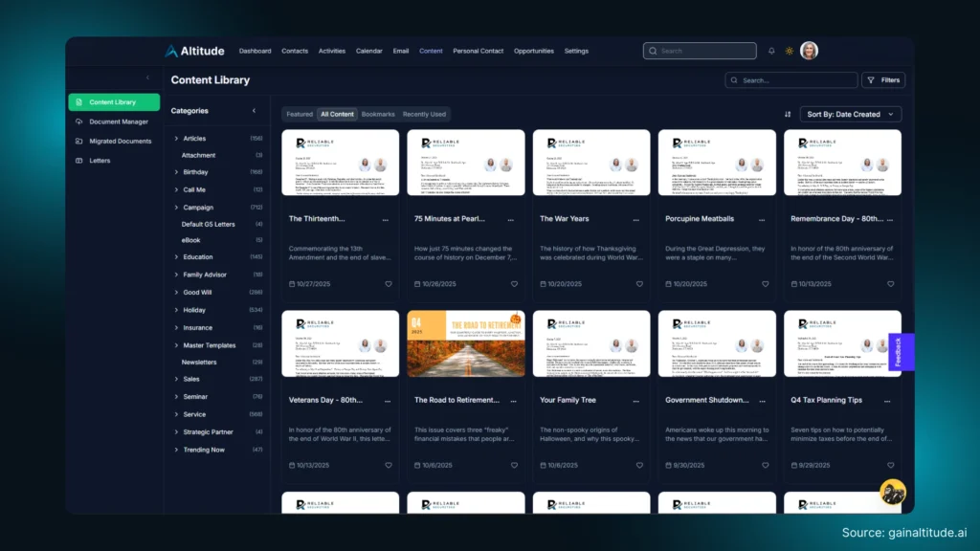Click the Migrated Documents sidebar icon
The height and width of the screenshot is (551, 980).
[x=79, y=142]
